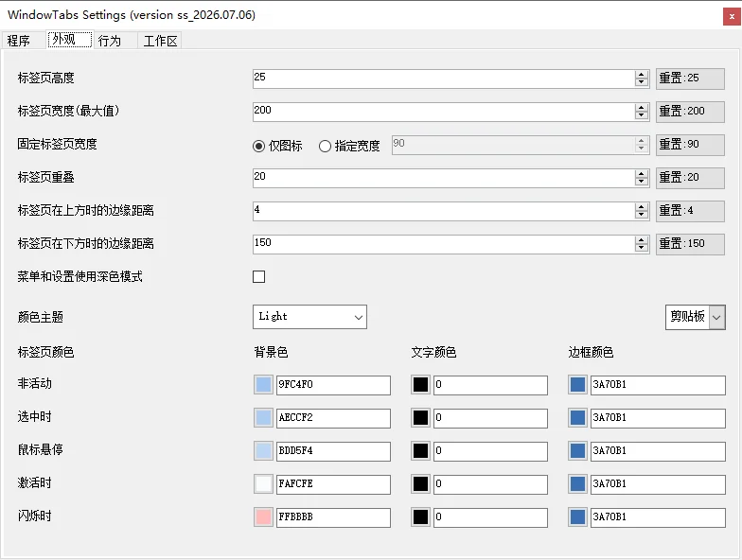The image size is (742, 560).
Task: Click the 选中时 text color value field
Action: tap(490, 418)
